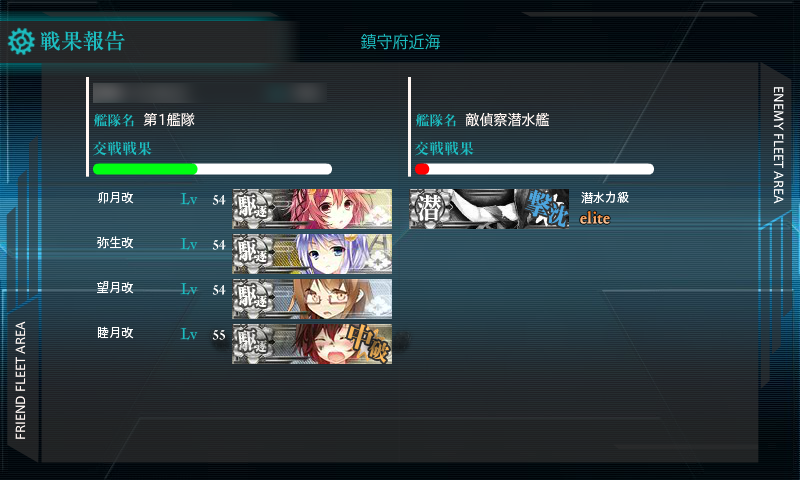Click the gear icon beside 戦果報告
800x480 pixels.
(21, 41)
